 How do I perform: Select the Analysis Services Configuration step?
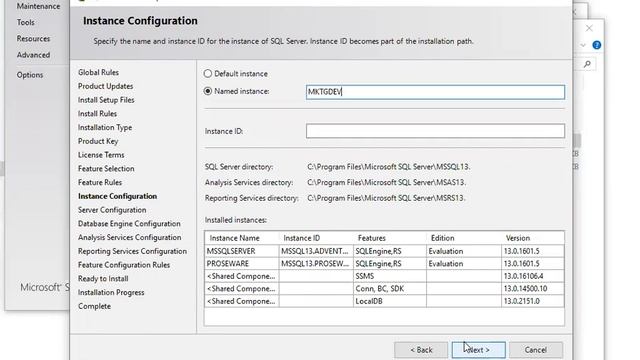[x=129, y=238]
